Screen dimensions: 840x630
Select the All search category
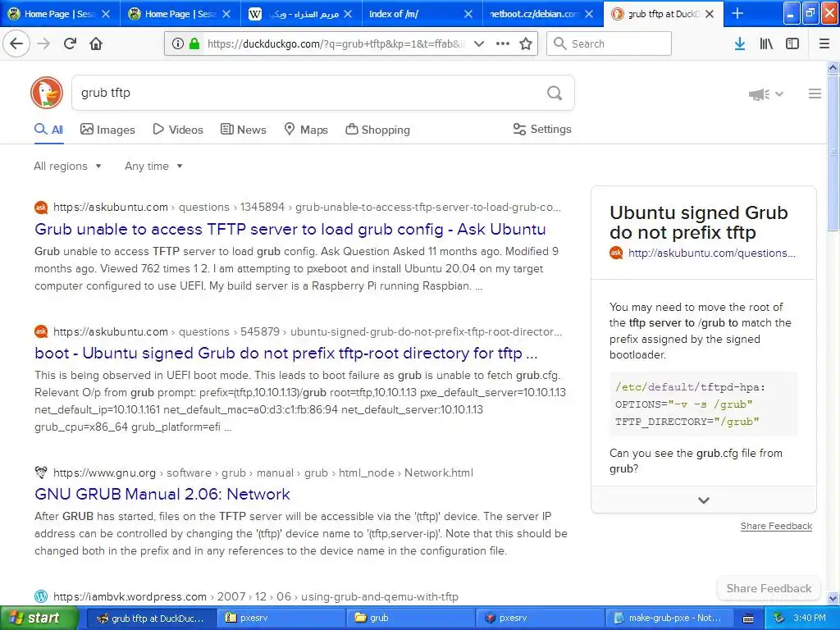[x=48, y=130]
